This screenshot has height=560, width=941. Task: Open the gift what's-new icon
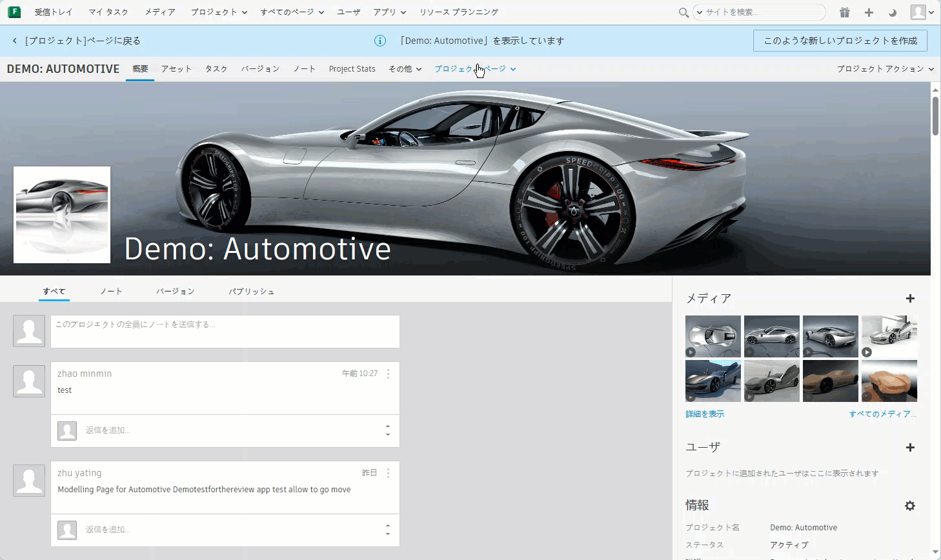tap(845, 12)
